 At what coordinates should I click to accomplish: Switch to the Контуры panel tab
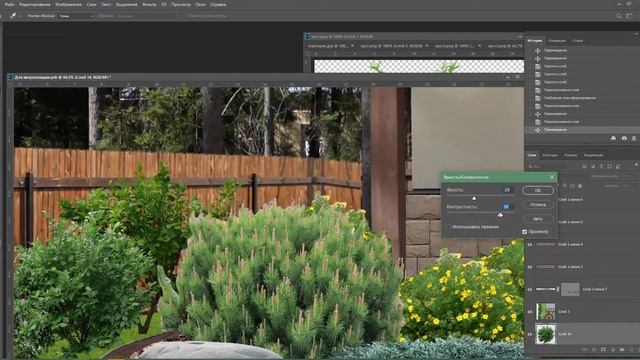tap(550, 155)
